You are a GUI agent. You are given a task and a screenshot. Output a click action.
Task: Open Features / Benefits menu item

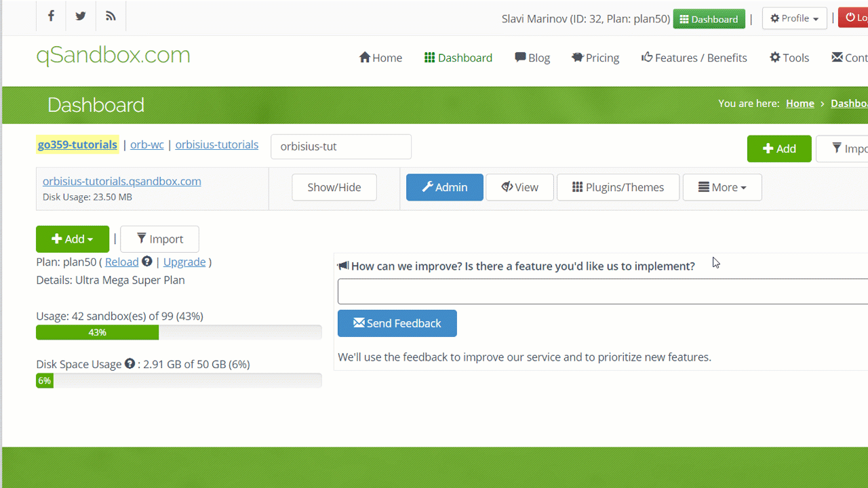[x=694, y=58]
